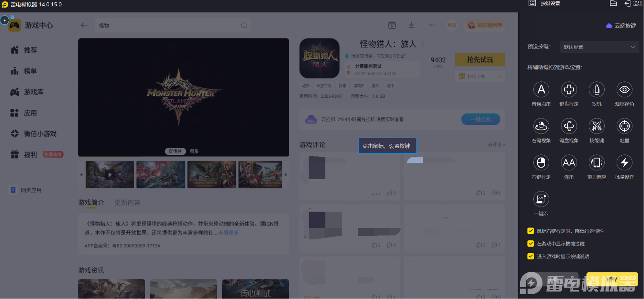Switch to the 更新内容 tab
The height and width of the screenshot is (299, 644).
pyautogui.click(x=127, y=203)
